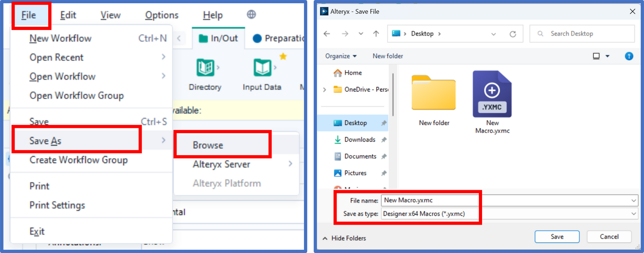Viewport: 644px width, 253px height.
Task: Choose Browse in Save As submenu
Action: point(237,145)
